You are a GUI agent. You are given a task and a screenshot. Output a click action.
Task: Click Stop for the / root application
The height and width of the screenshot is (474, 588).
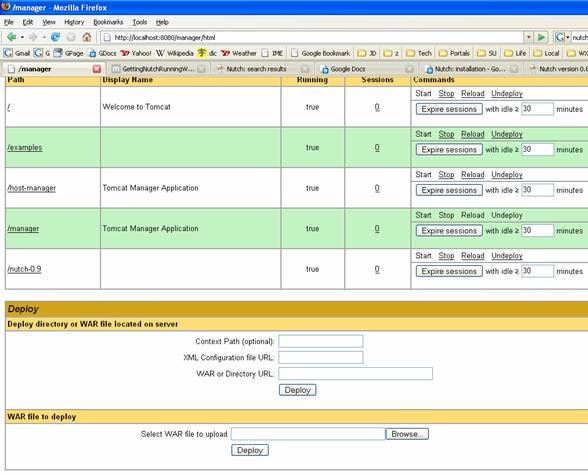[446, 93]
